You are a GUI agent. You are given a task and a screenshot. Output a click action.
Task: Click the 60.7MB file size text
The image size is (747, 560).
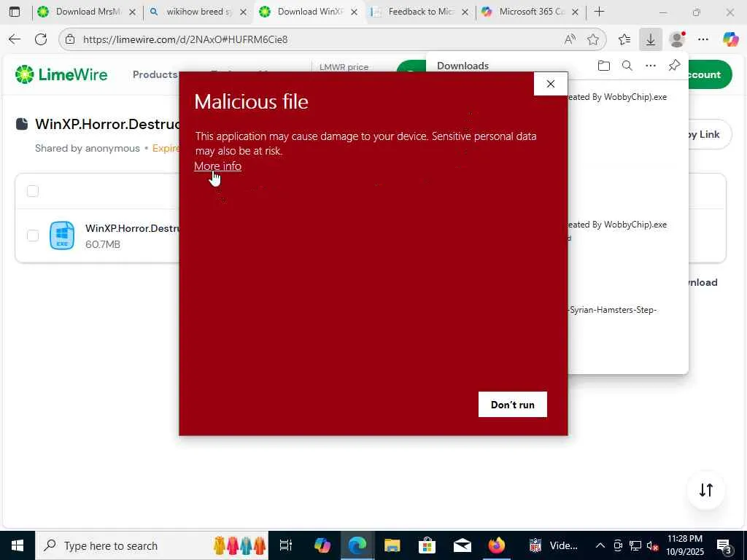[x=103, y=244]
